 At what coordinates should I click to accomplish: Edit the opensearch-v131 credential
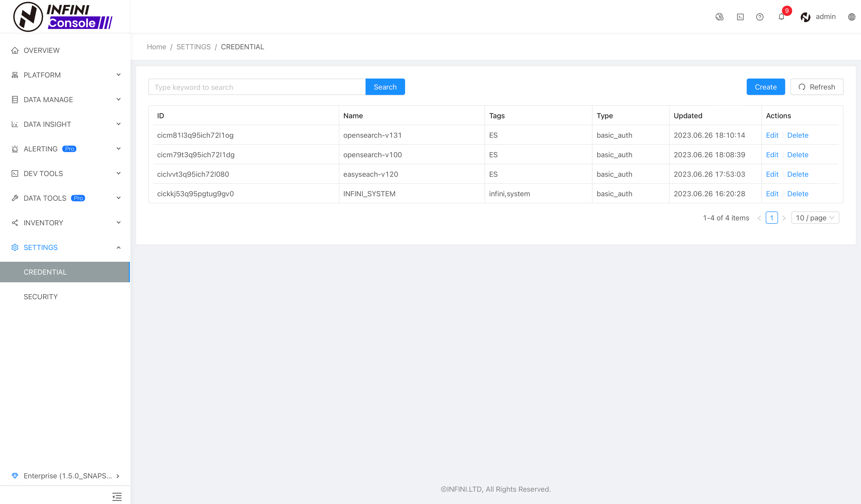pyautogui.click(x=772, y=135)
